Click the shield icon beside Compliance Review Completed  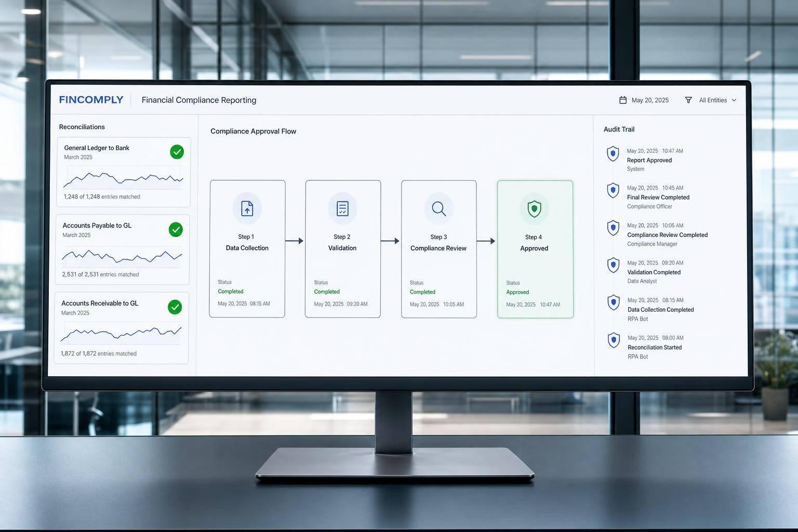tap(613, 228)
